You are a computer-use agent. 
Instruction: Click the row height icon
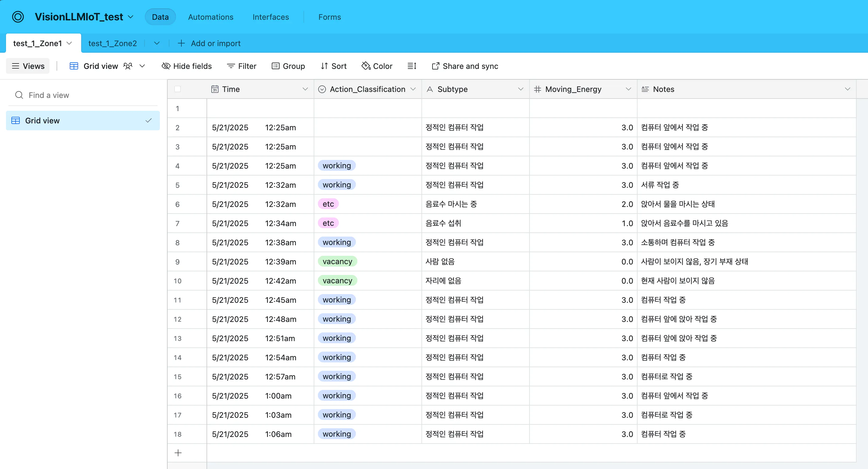click(412, 66)
